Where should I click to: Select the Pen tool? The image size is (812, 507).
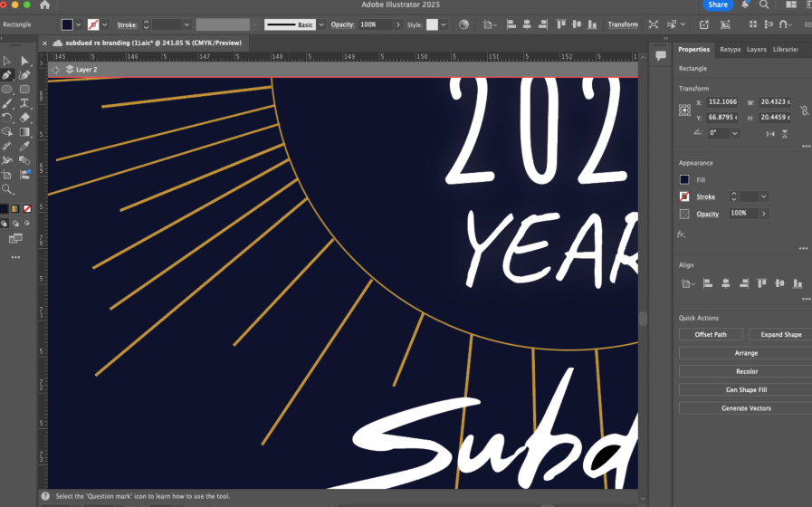(x=6, y=75)
